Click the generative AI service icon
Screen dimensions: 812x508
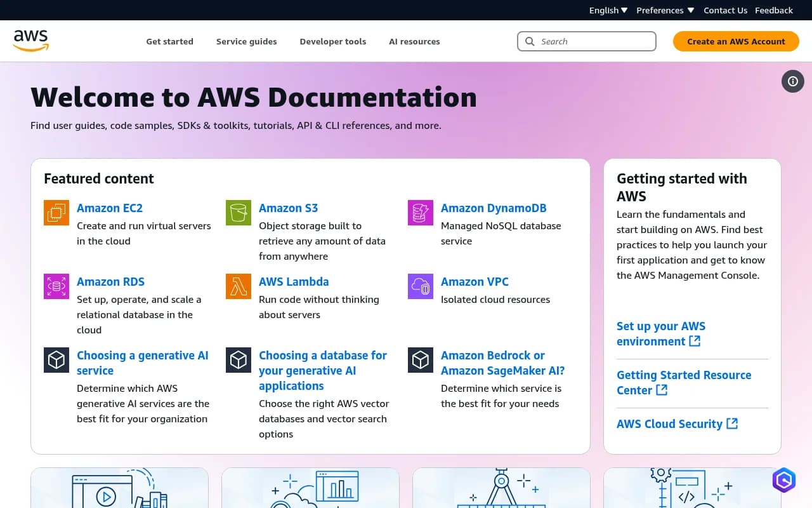click(x=56, y=359)
